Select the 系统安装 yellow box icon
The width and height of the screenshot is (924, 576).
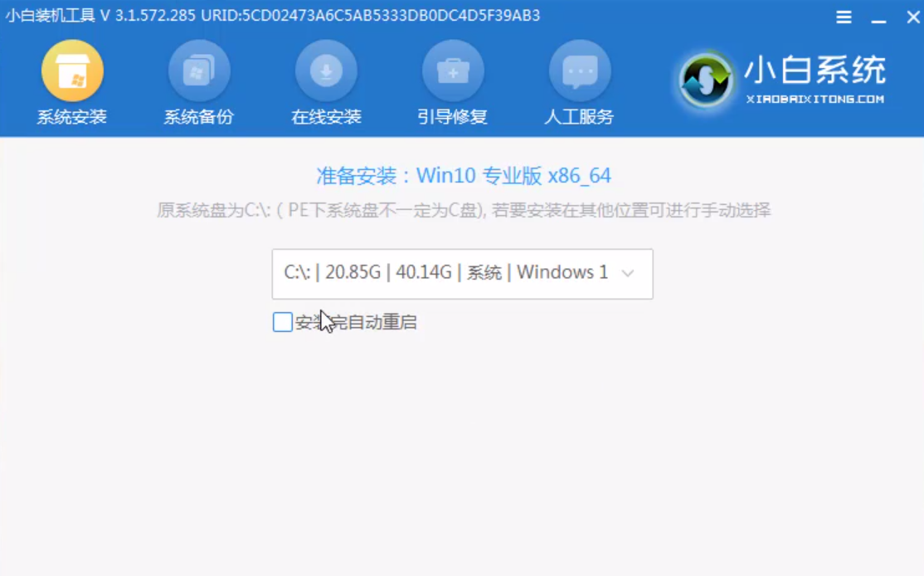[72, 71]
